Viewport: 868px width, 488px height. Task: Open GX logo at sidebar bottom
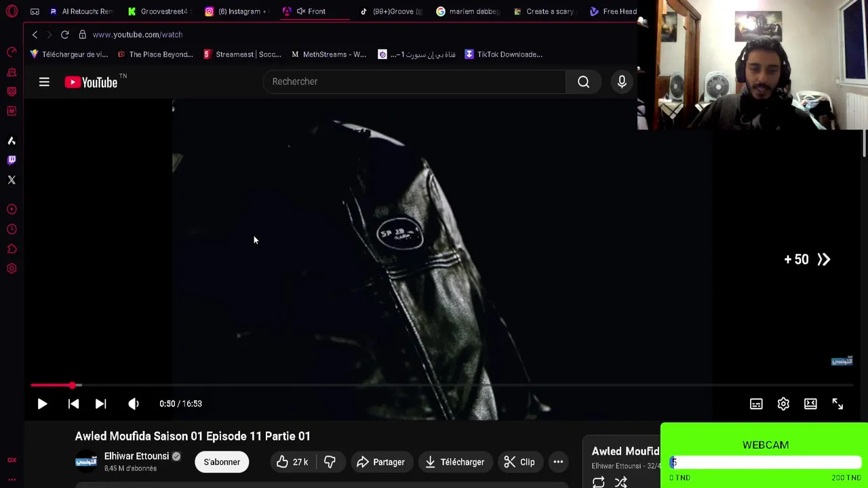click(12, 460)
